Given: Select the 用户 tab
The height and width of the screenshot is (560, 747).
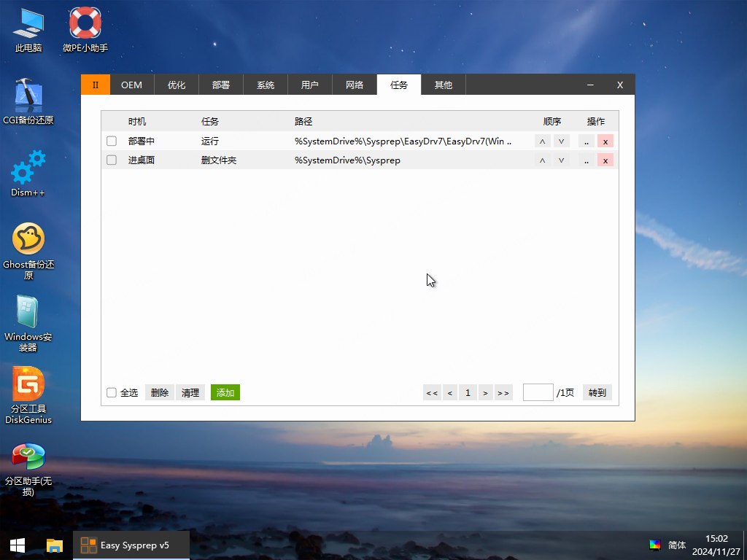Looking at the screenshot, I should click(310, 85).
